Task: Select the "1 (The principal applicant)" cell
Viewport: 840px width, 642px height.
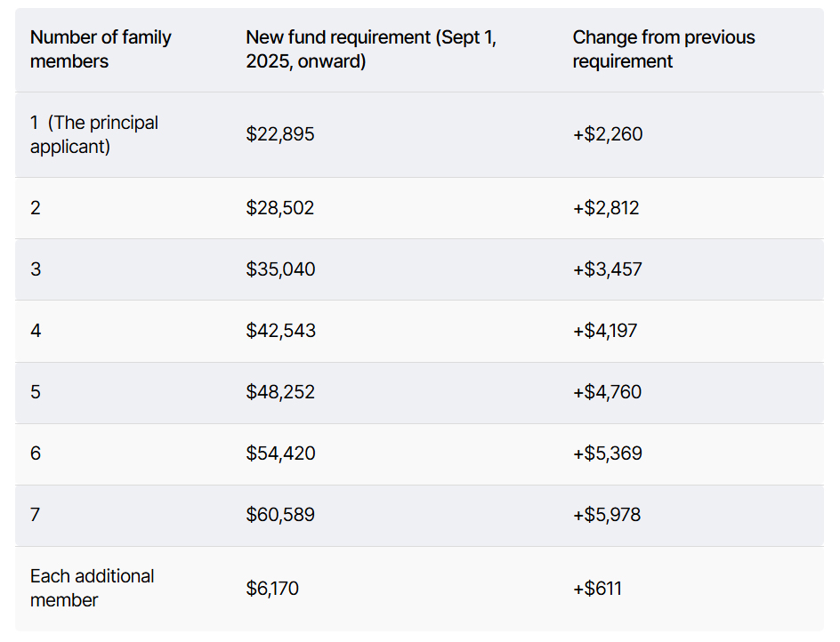Action: pos(94,135)
